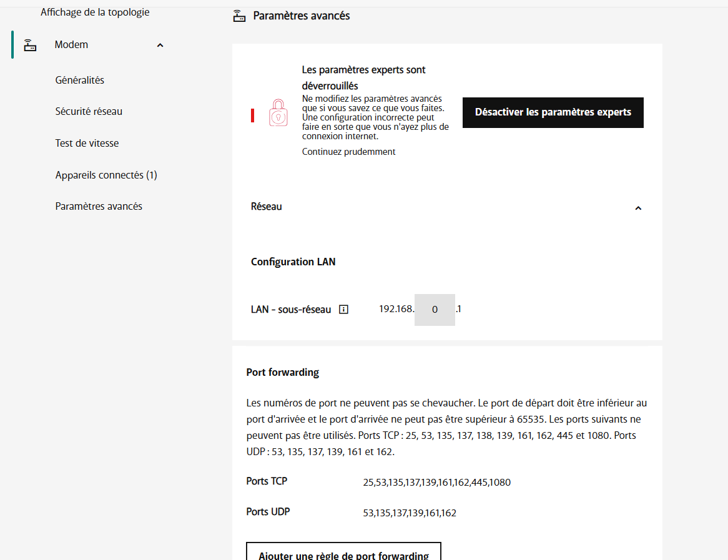Click the LAN - sous-réseau label

[x=291, y=309]
